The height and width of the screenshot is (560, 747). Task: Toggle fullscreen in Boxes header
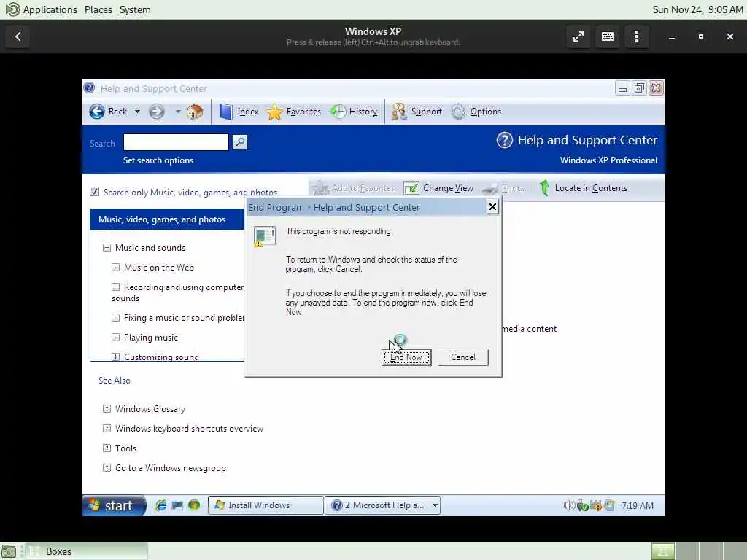(578, 36)
